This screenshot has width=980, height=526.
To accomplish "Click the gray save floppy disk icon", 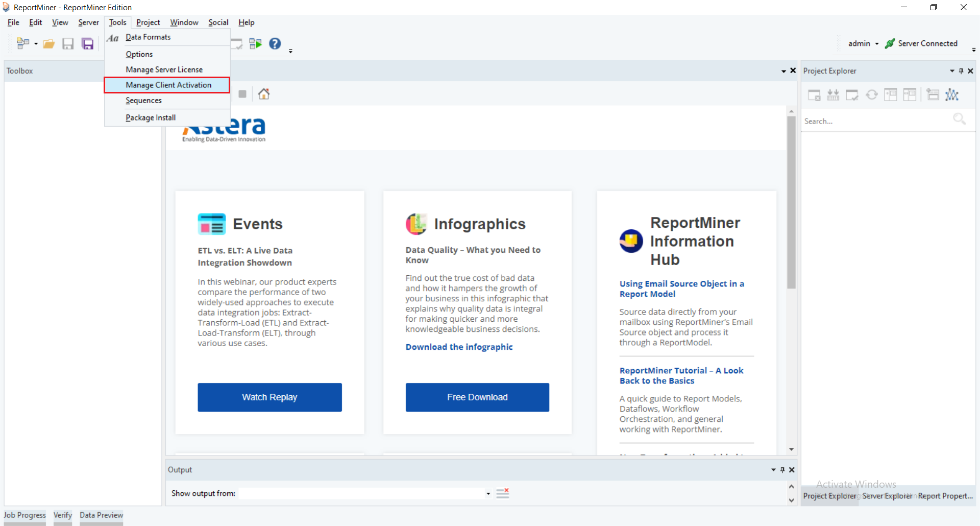I will (x=68, y=44).
